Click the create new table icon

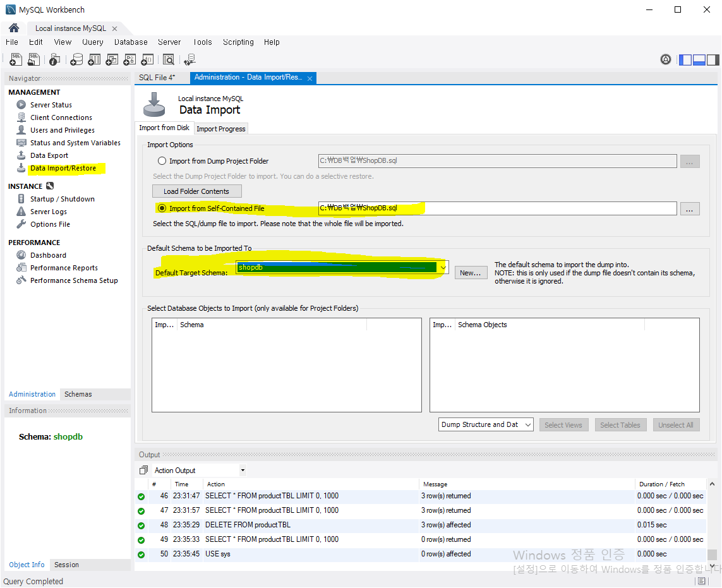(94, 59)
